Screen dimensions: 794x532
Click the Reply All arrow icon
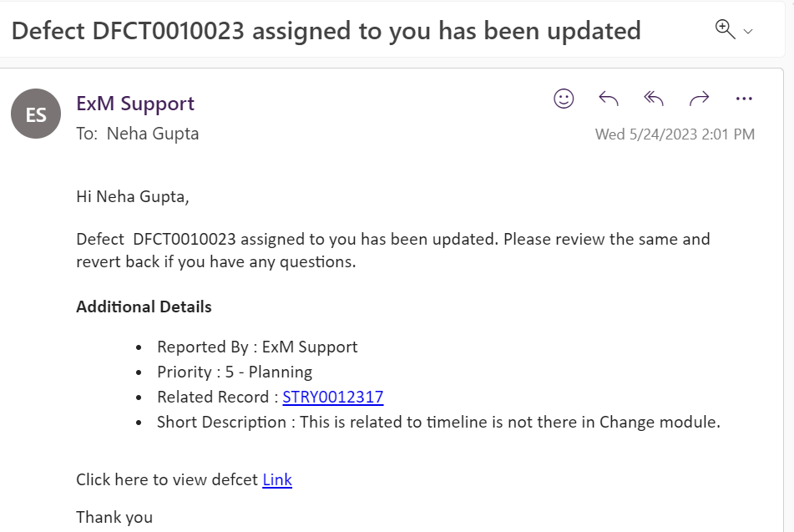point(654,99)
